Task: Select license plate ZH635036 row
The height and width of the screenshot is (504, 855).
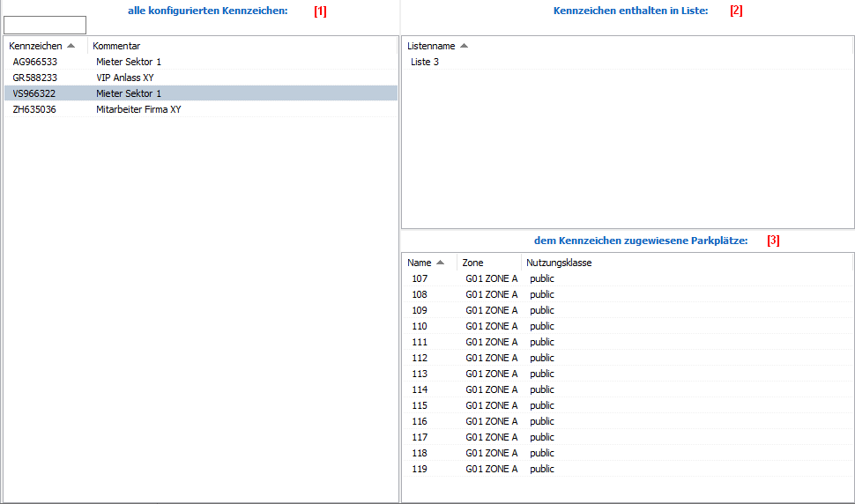Action: [x=35, y=109]
